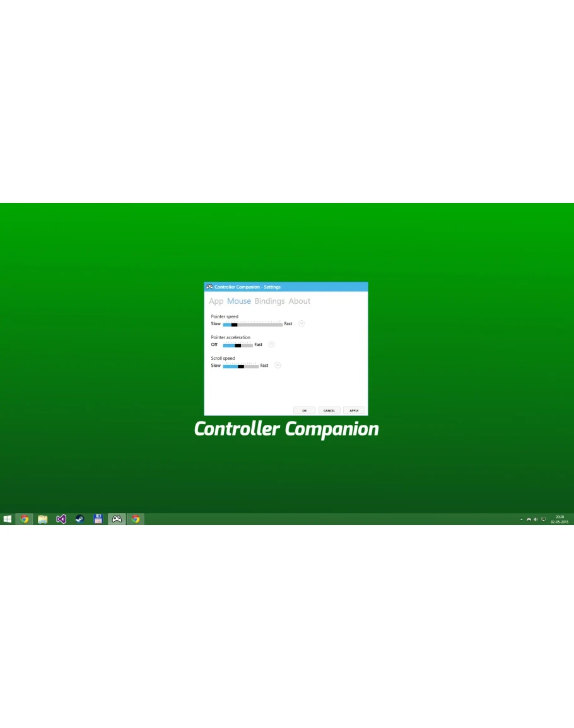
Task: Show hidden system tray icons
Action: [522, 519]
